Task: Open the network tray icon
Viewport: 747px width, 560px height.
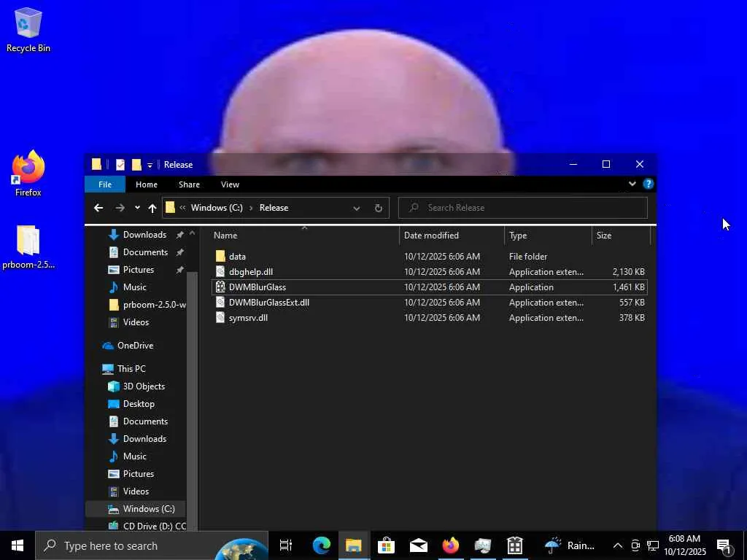Action: coord(653,545)
